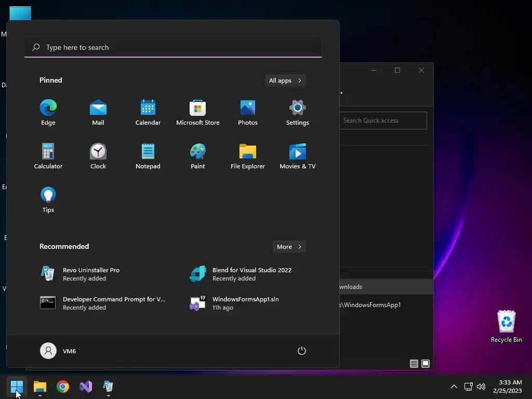Viewport: 532px width, 399px height.
Task: Launch the Paint app
Action: pos(198,156)
